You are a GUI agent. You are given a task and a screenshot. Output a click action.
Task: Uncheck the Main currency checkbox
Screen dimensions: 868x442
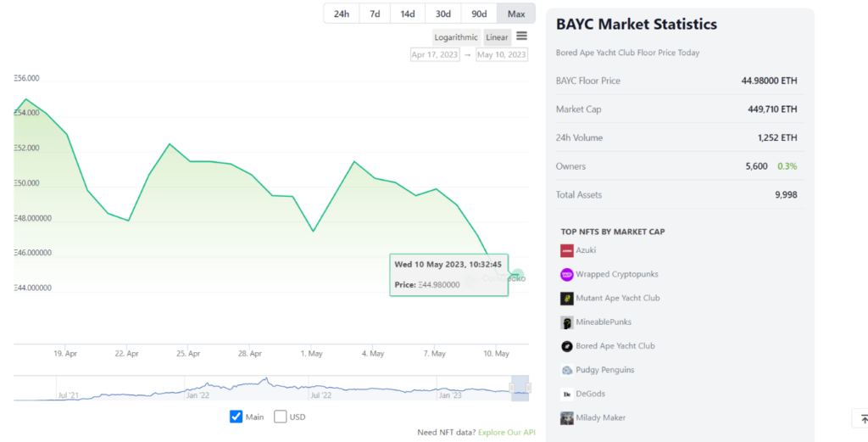[x=236, y=417]
